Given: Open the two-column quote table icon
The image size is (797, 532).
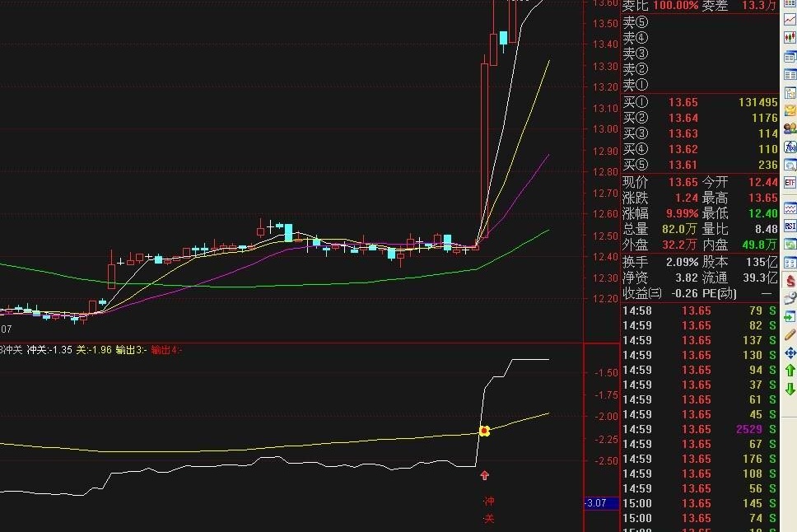Looking at the screenshot, I should pos(790,75).
